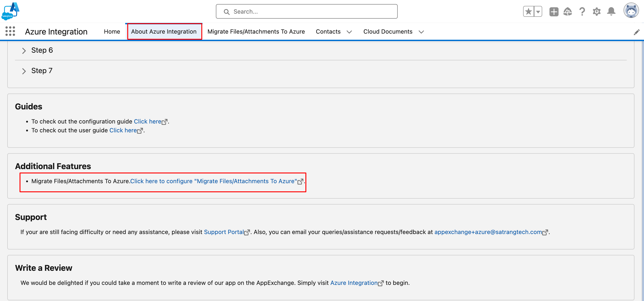Switch to the Home tab
Viewport: 644px width, 301px height.
[x=112, y=32]
